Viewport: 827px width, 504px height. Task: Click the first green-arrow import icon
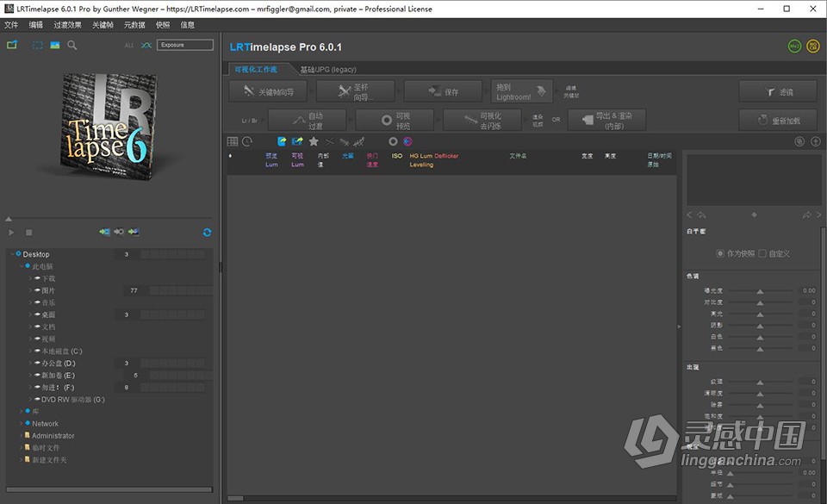click(105, 232)
